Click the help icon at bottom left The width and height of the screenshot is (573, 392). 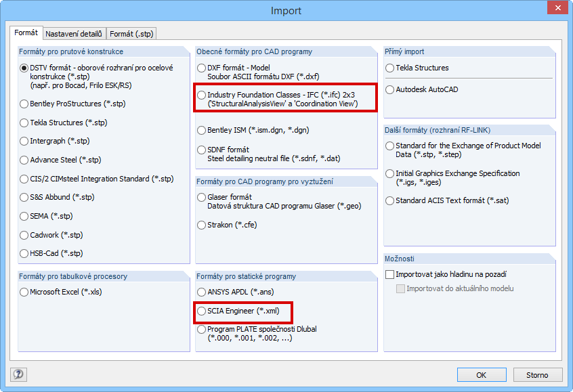pyautogui.click(x=18, y=374)
